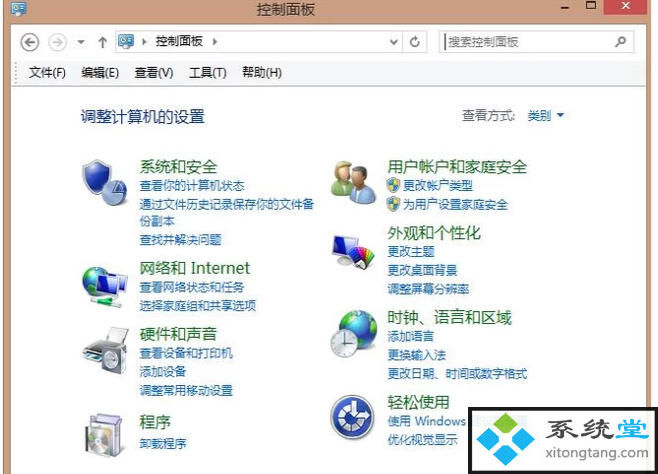
Task: Open System and Security shield icon
Action: pyautogui.click(x=104, y=182)
